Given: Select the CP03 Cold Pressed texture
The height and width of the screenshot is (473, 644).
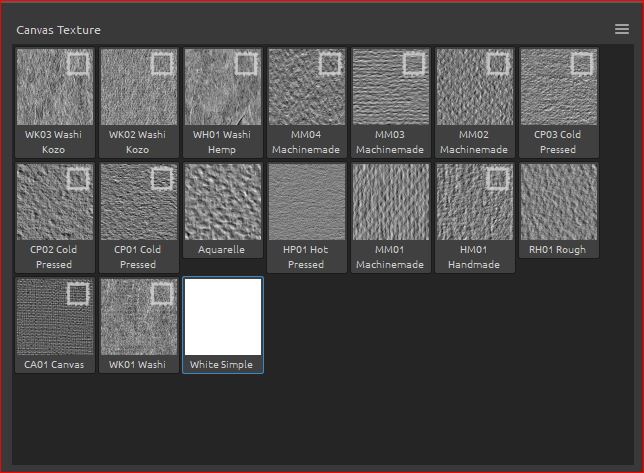Looking at the screenshot, I should coord(559,95).
